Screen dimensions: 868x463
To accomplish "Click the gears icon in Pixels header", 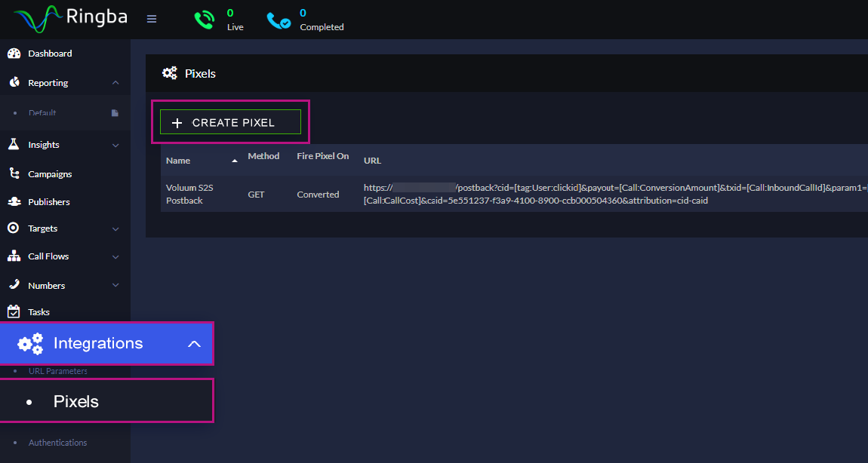I will [x=169, y=73].
